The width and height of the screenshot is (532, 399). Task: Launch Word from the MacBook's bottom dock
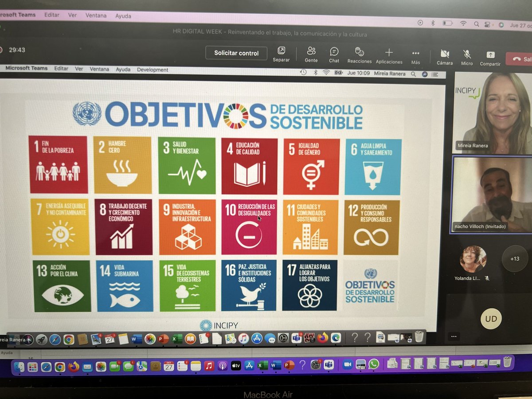tap(276, 365)
